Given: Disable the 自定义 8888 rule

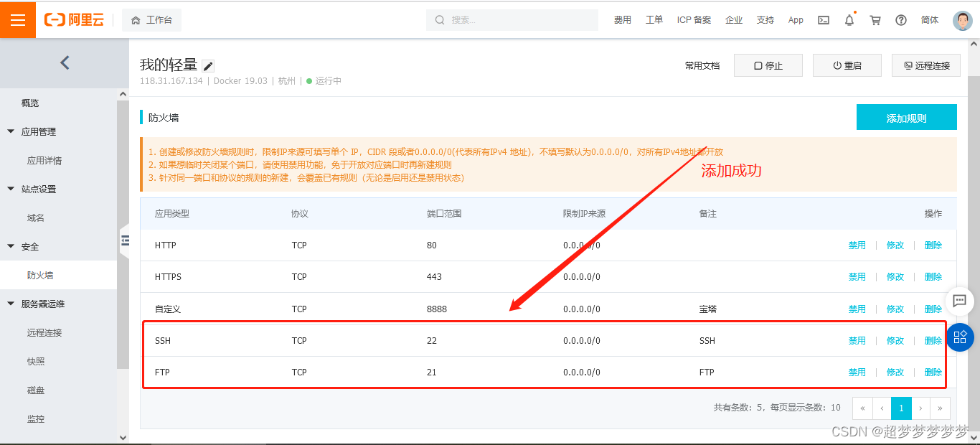Looking at the screenshot, I should [x=857, y=309].
